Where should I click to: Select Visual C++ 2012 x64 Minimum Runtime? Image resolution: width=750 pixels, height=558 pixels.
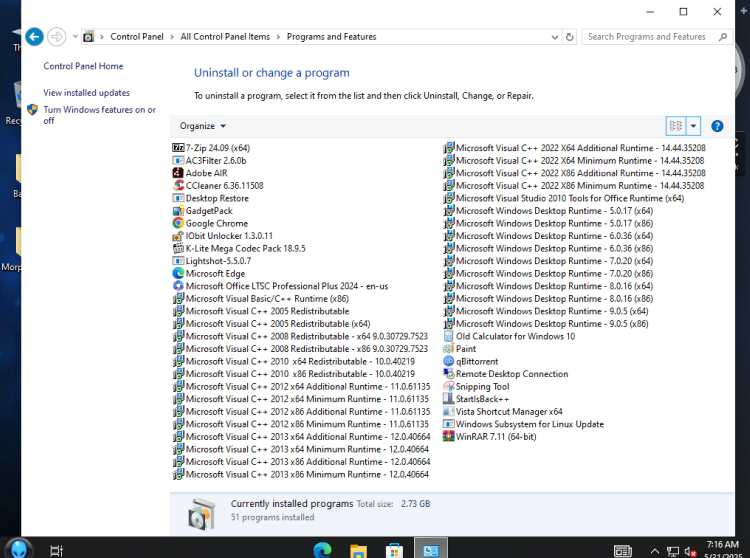301,399
